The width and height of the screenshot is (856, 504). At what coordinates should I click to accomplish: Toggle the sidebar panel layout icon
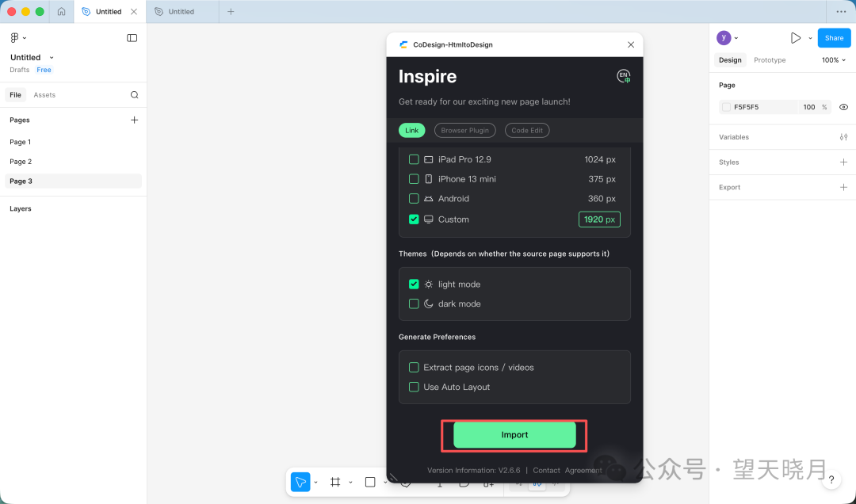pyautogui.click(x=132, y=38)
